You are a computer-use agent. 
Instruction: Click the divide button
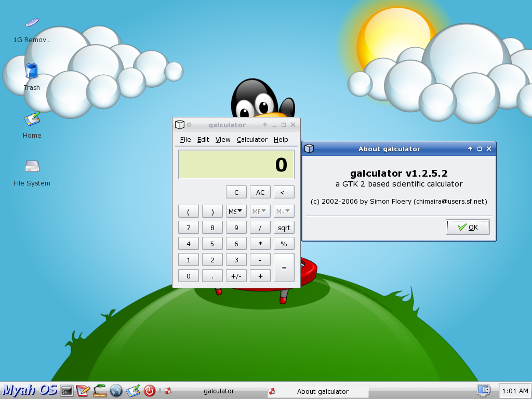[x=260, y=228]
